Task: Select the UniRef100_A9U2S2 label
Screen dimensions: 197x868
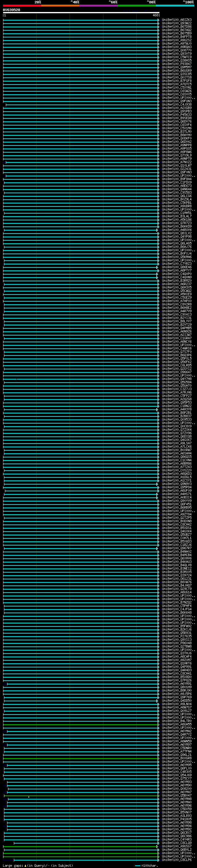Action: pyautogui.click(x=177, y=40)
